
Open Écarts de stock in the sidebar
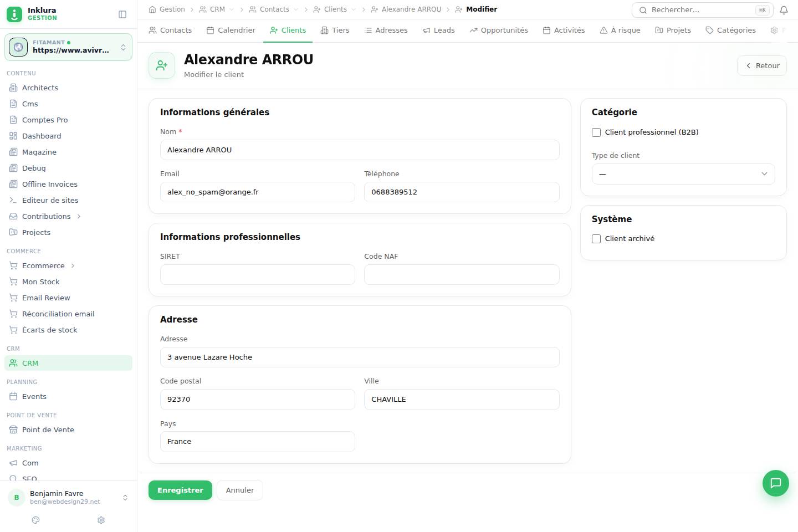68,330
